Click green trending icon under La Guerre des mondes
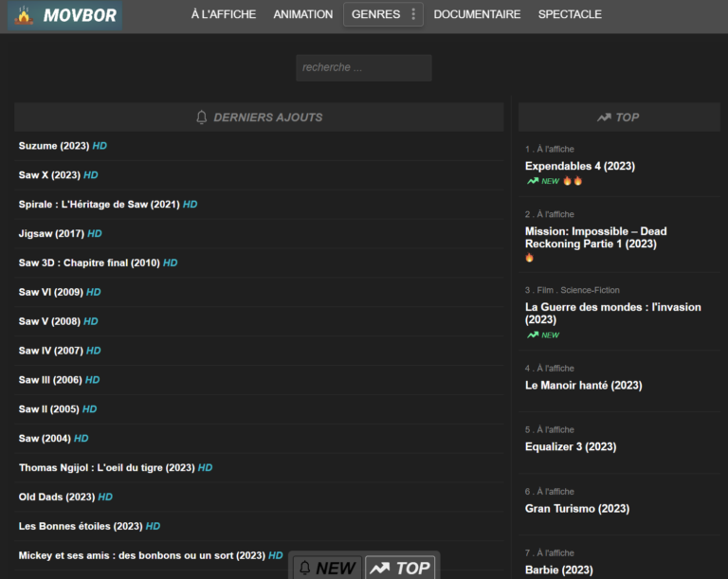This screenshot has width=728, height=579. pos(534,335)
